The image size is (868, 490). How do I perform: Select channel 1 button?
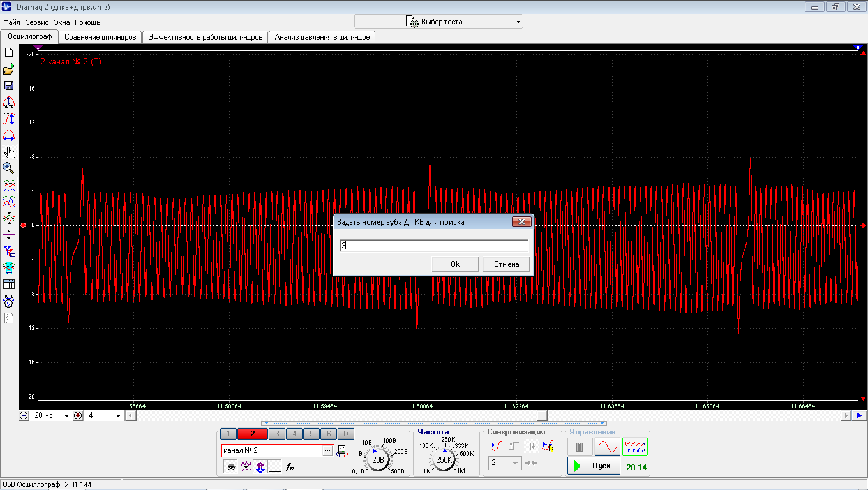(228, 434)
